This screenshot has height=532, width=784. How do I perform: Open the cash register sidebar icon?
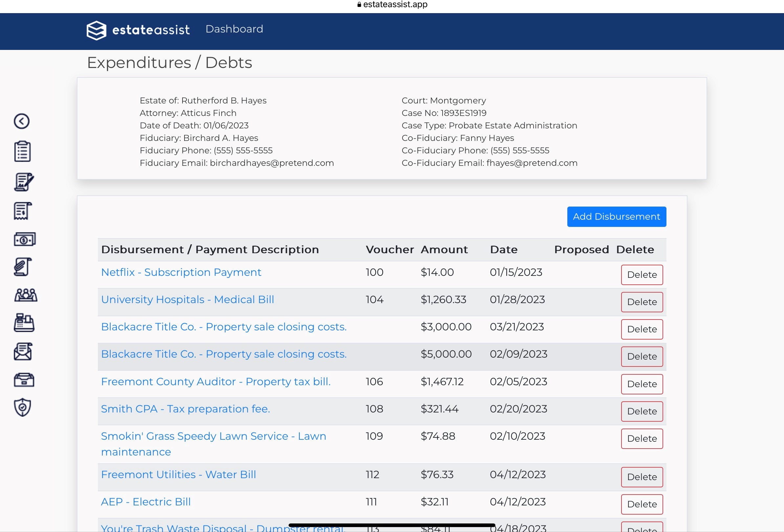[x=24, y=322]
